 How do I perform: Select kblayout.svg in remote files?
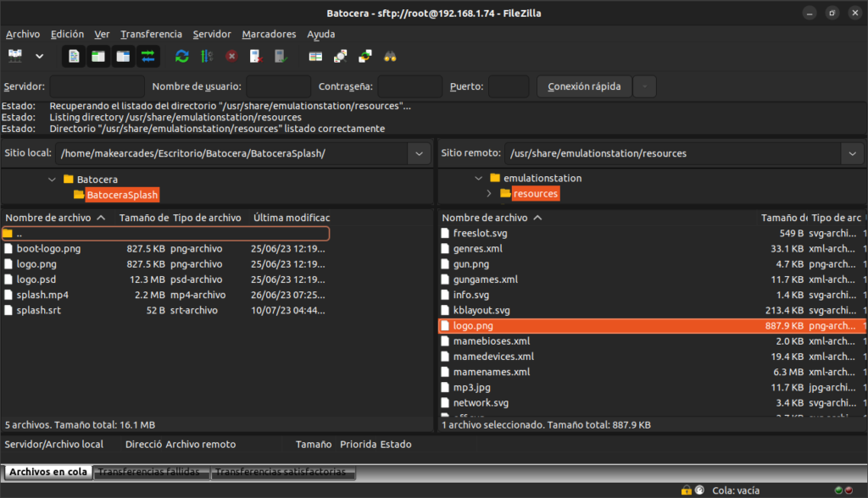pyautogui.click(x=481, y=311)
